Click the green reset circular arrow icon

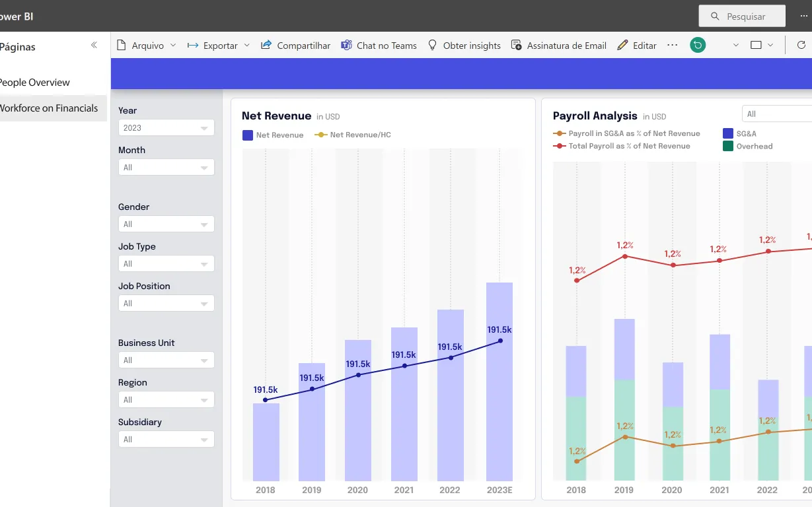coord(698,45)
